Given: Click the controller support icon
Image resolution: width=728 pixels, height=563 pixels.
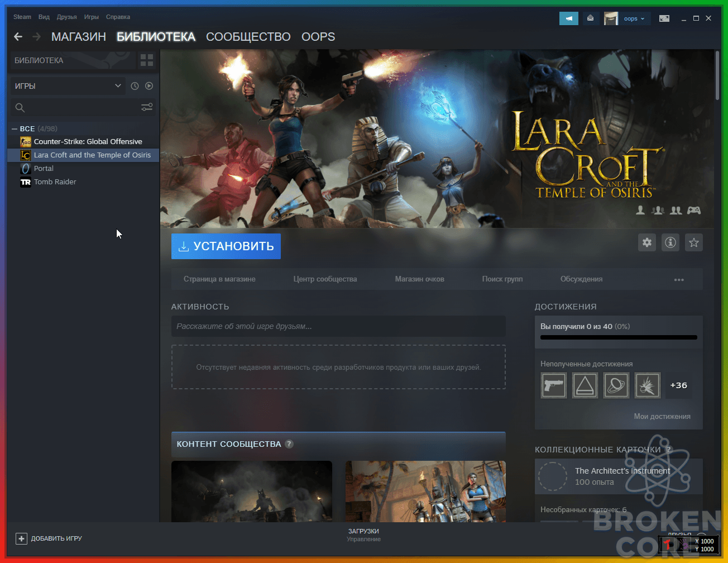Looking at the screenshot, I should click(694, 210).
